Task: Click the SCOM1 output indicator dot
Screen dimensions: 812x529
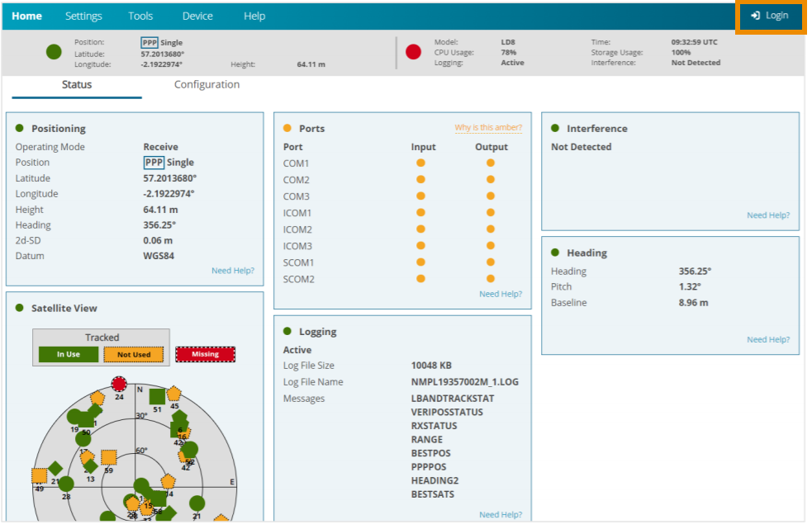Action: click(491, 262)
